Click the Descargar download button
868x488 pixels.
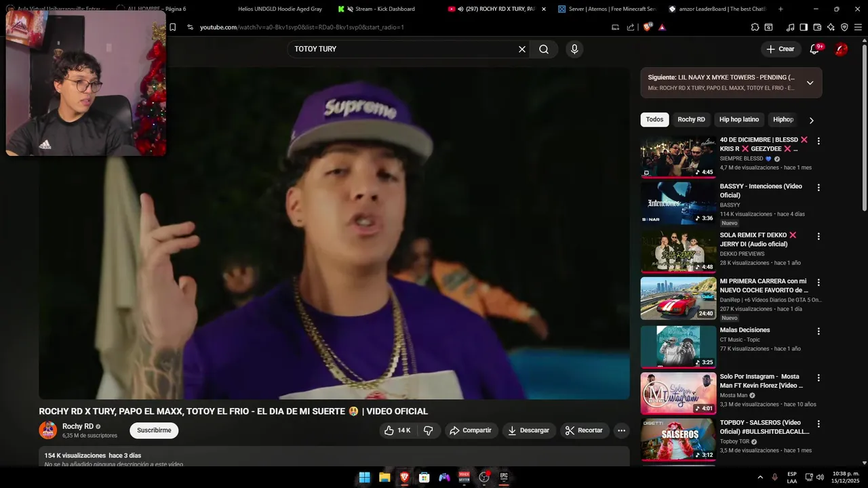pos(529,430)
